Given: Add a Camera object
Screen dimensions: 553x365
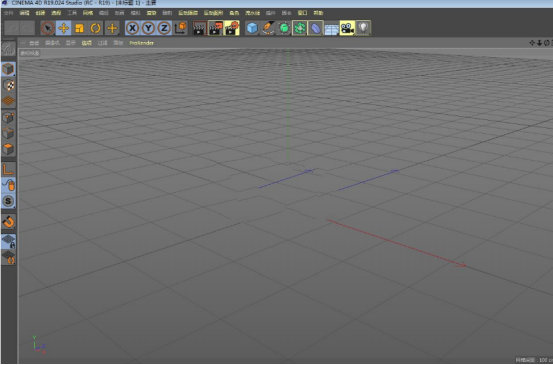Looking at the screenshot, I should coord(347,28).
